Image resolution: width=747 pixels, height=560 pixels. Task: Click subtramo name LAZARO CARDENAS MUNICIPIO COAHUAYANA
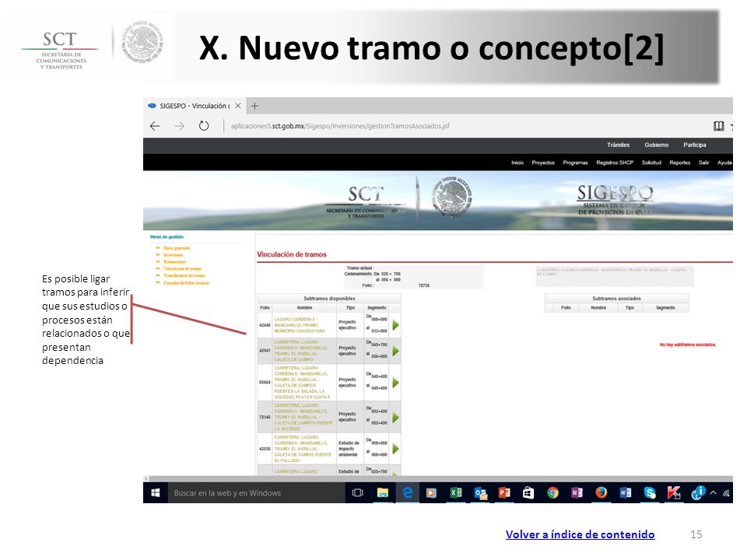point(300,325)
